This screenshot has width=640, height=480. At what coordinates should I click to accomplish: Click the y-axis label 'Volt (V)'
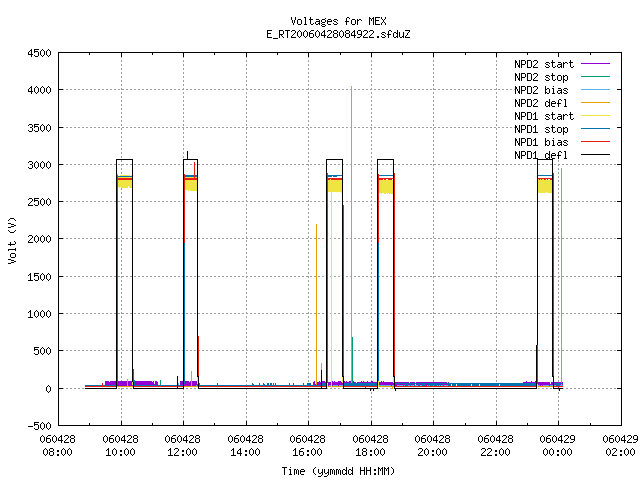coord(12,240)
